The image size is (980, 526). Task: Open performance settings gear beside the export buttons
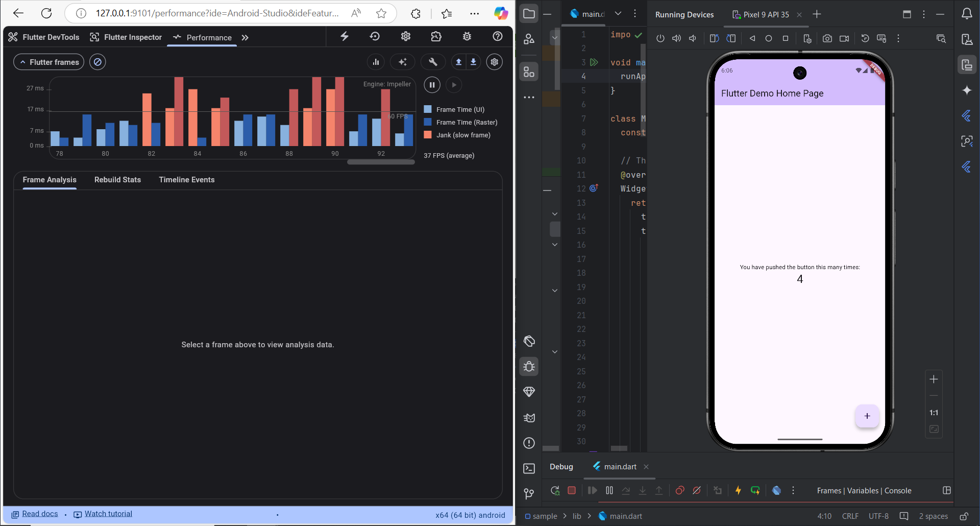point(495,62)
